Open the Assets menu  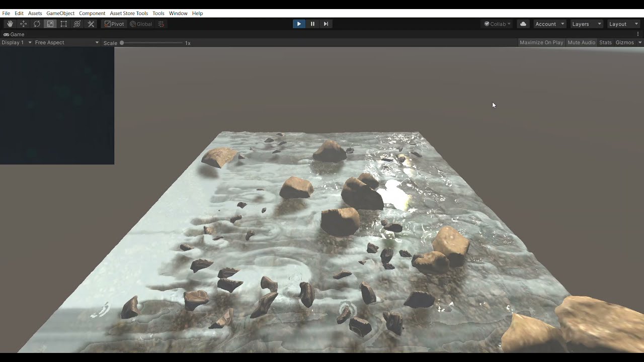(x=35, y=13)
